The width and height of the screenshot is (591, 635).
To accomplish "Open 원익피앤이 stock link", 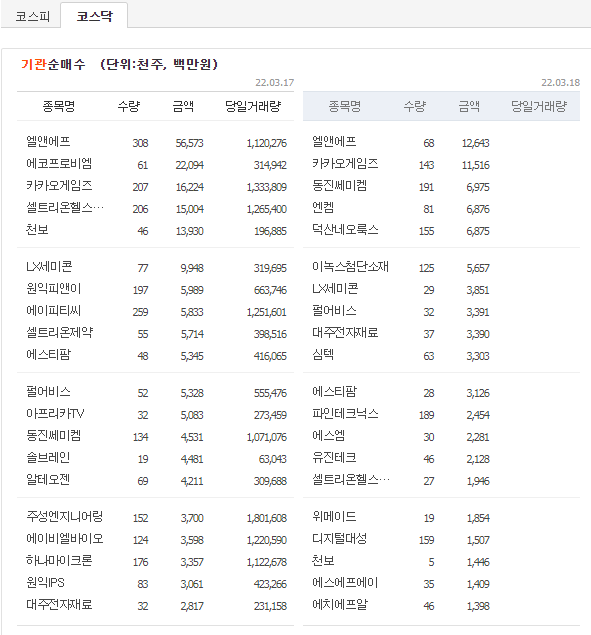I will [53, 288].
